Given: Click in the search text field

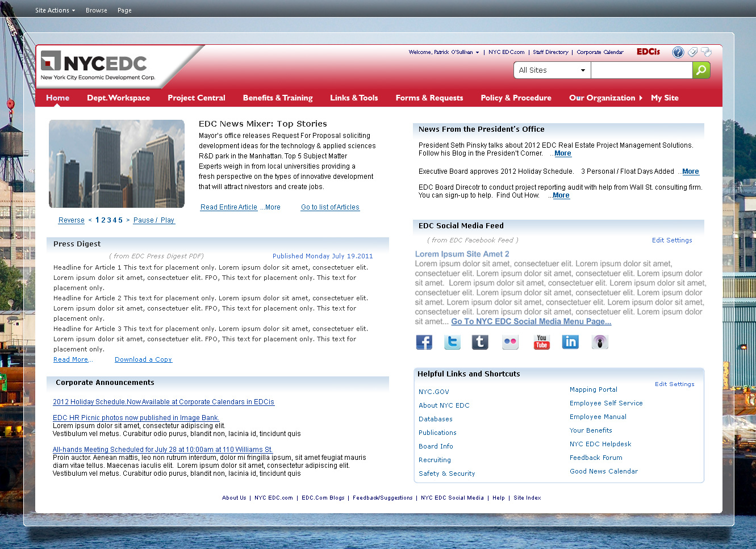Looking at the screenshot, I should tap(642, 70).
